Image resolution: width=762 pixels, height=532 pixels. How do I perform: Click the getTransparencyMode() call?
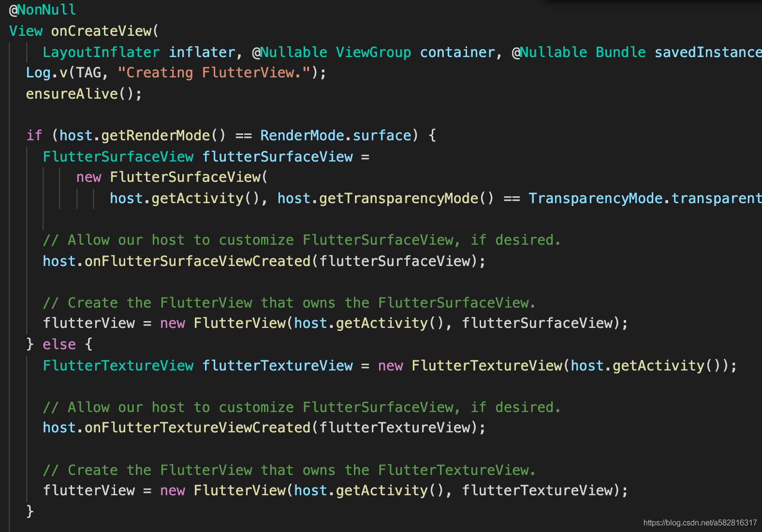407,198
